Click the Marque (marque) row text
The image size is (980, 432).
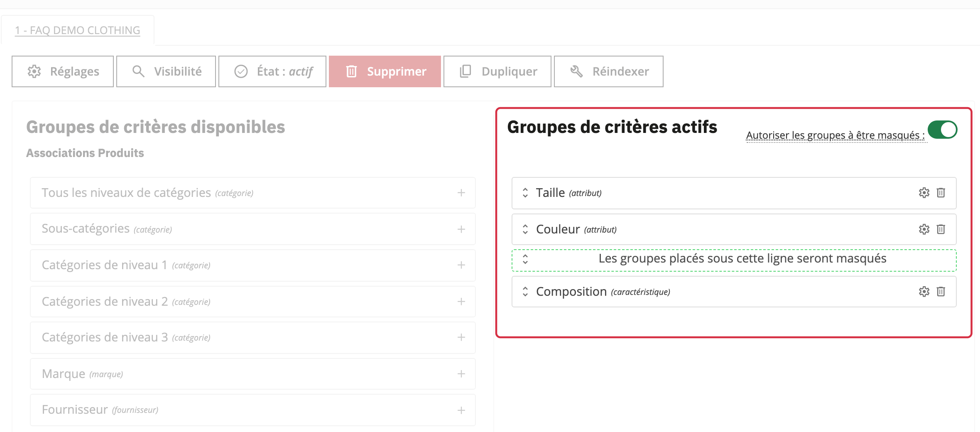click(83, 374)
